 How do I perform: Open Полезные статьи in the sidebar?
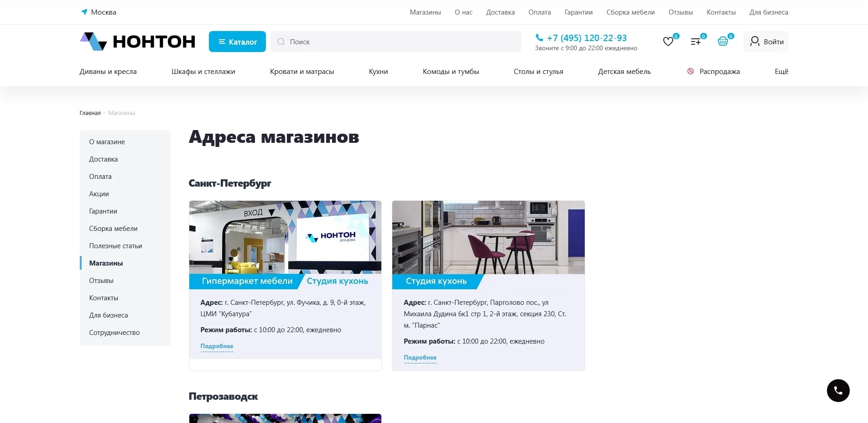click(x=115, y=246)
